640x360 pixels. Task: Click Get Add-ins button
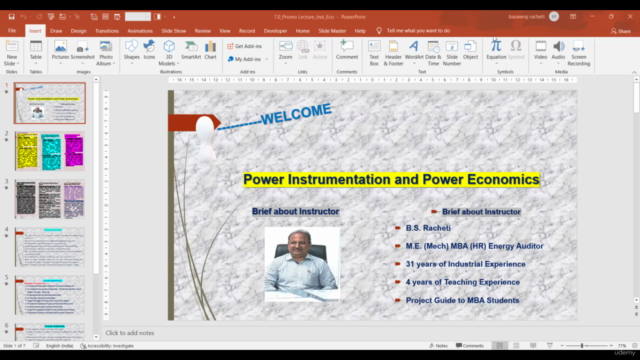click(x=244, y=46)
